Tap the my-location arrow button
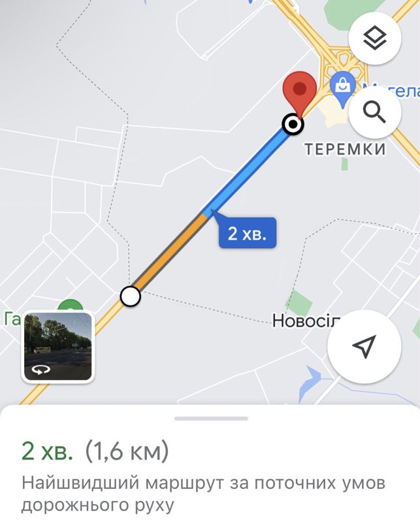The width and height of the screenshot is (420, 521). pos(364,347)
